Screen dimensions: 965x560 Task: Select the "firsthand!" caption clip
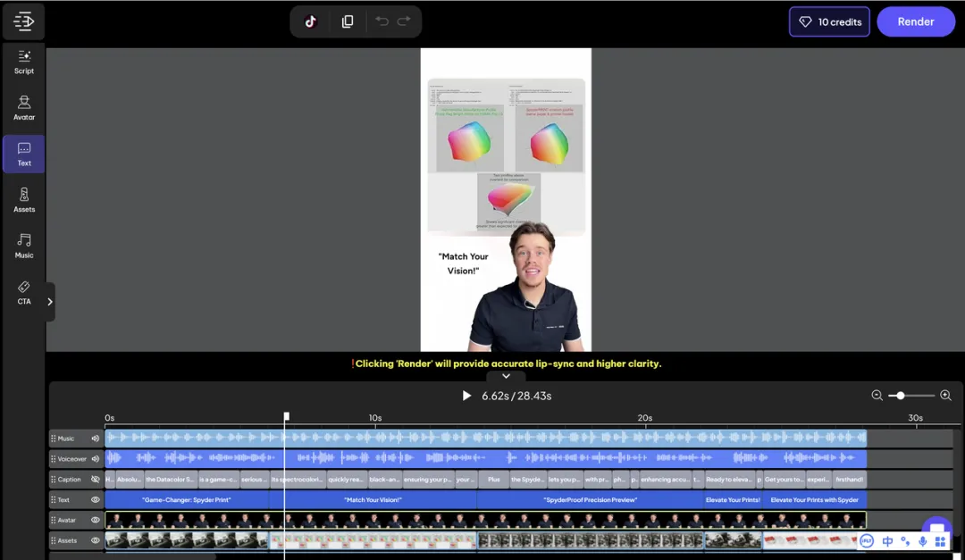(850, 480)
